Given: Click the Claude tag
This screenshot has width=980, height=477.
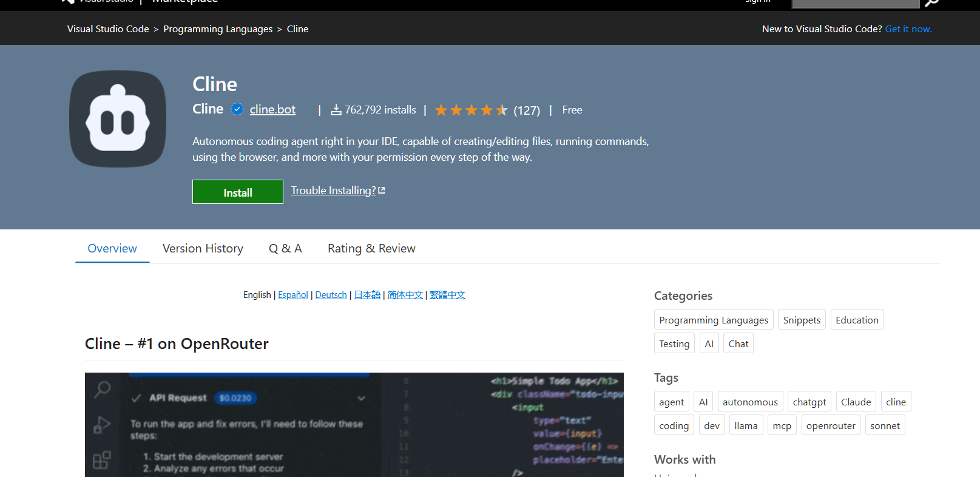Looking at the screenshot, I should [x=856, y=402].
